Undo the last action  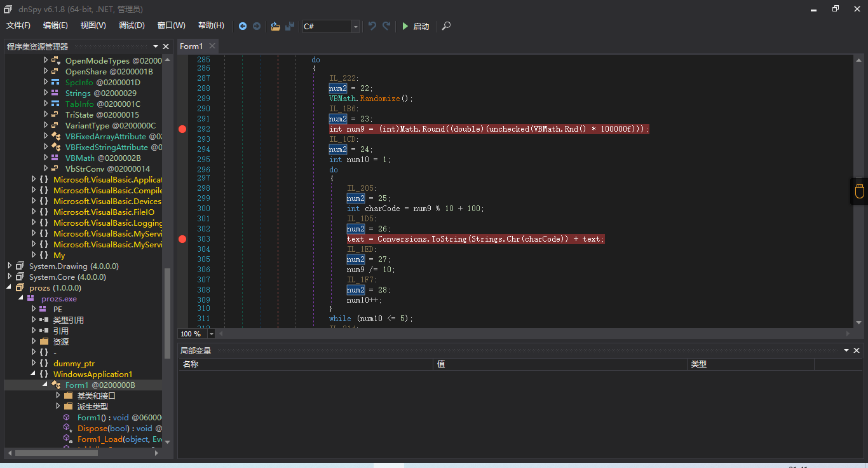[x=372, y=26]
